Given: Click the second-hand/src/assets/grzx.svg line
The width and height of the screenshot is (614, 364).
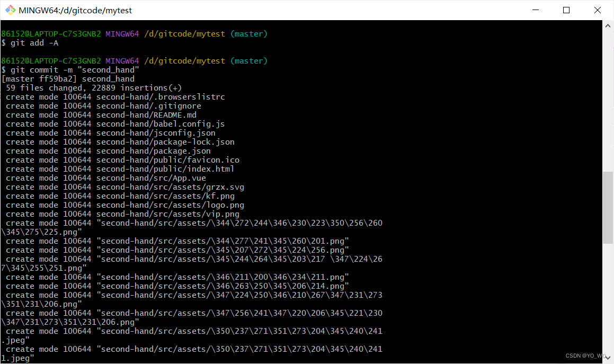Looking at the screenshot, I should click(x=125, y=187).
